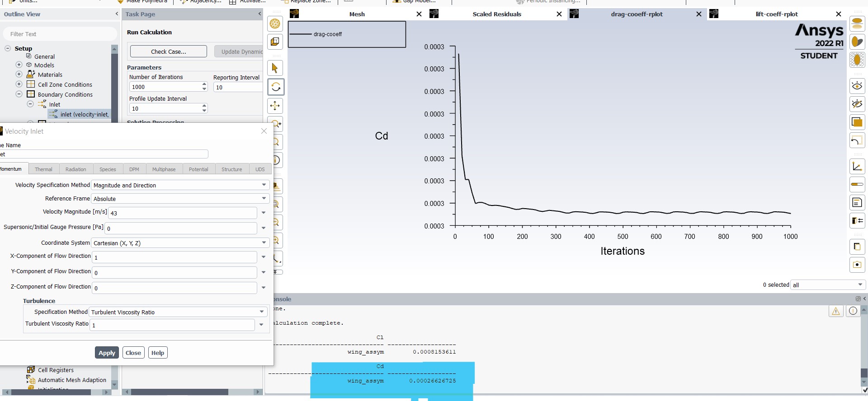Click the hatched transparency display icon
The width and height of the screenshot is (868, 401).
click(x=857, y=60)
